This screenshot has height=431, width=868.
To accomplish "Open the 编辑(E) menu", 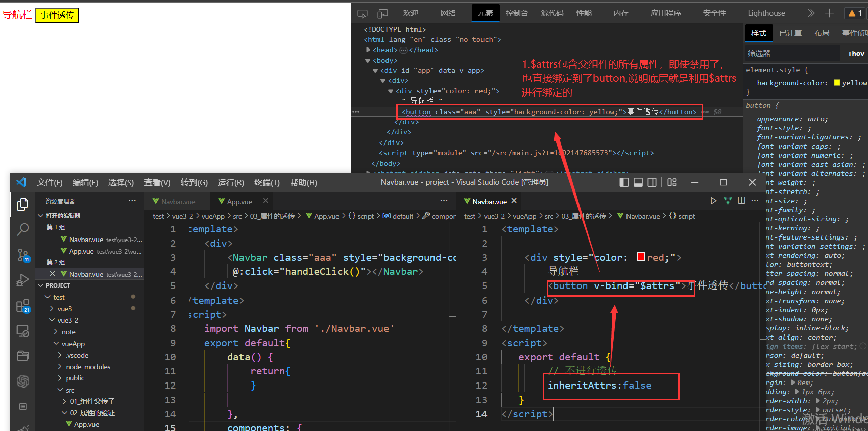I will (x=85, y=183).
